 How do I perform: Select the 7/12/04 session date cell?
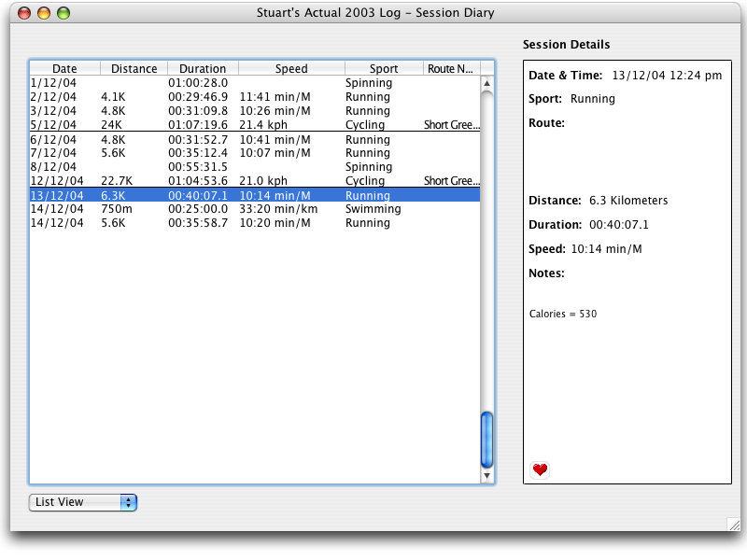pos(53,153)
